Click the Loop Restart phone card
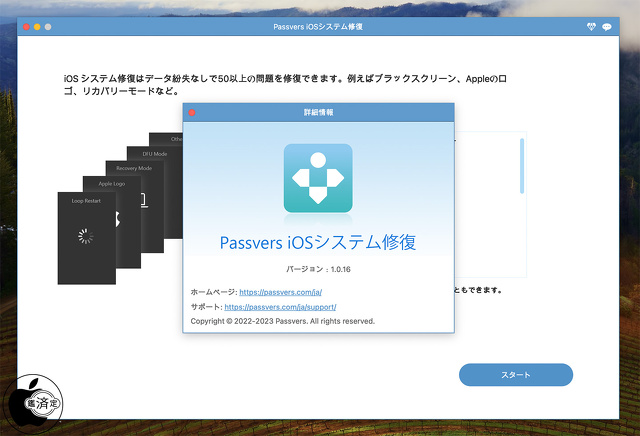This screenshot has width=640, height=436. tap(87, 238)
